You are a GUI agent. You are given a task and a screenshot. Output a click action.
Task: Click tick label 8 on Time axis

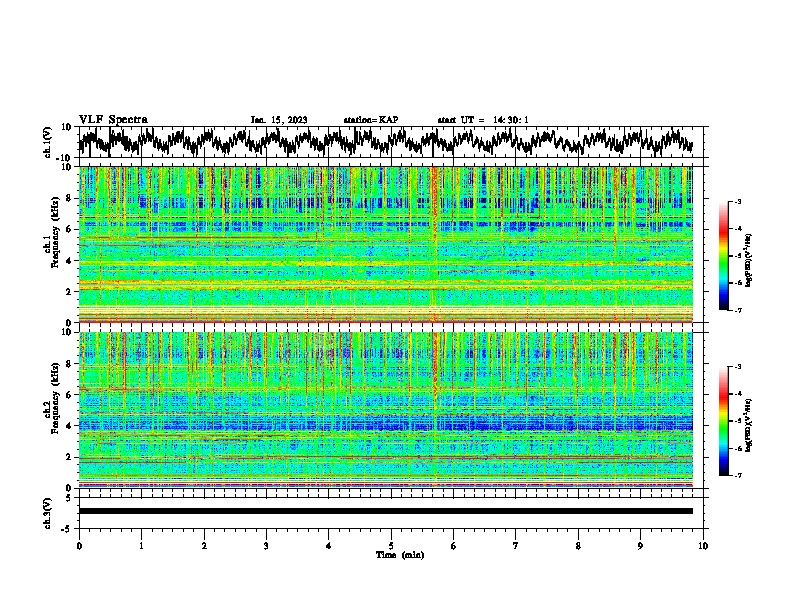pos(578,546)
